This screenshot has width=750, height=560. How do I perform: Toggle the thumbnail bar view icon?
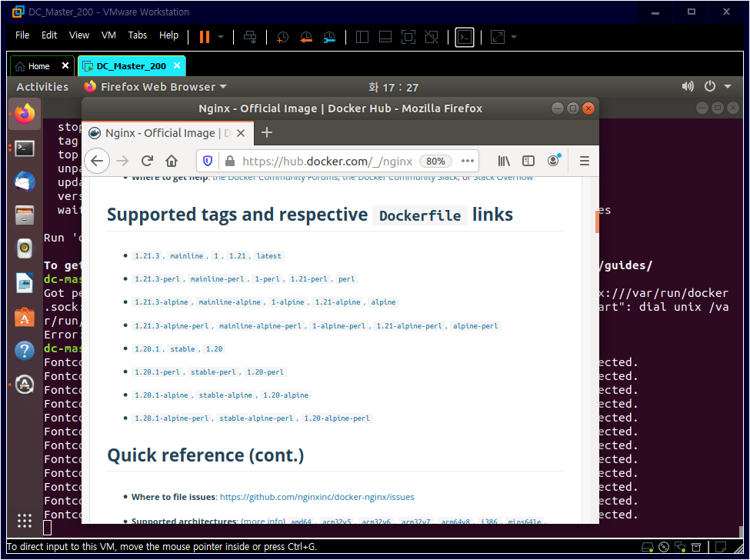(385, 37)
